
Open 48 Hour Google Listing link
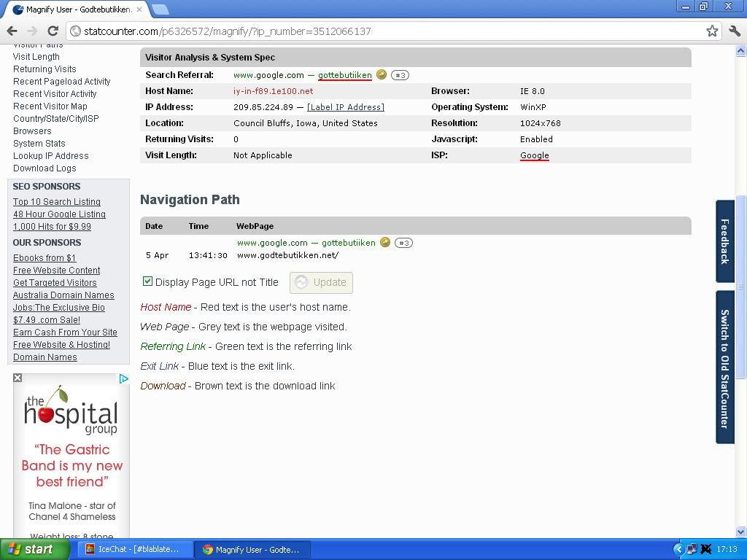(59, 214)
